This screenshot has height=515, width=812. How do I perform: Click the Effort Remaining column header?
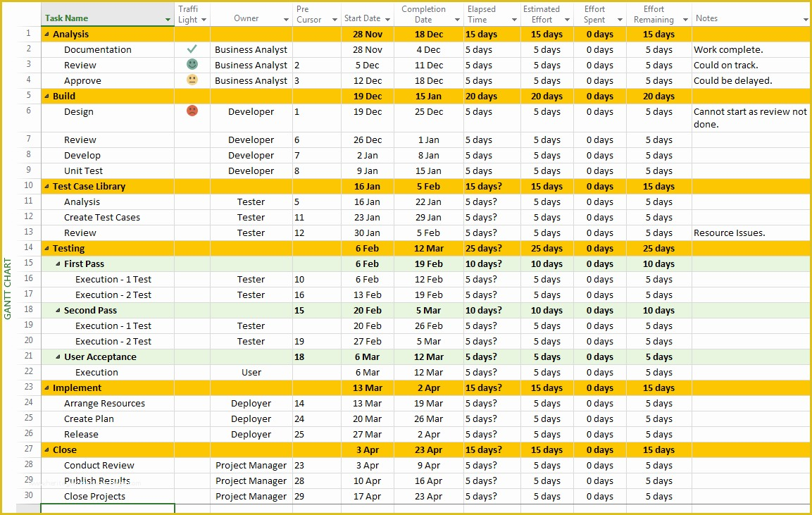[x=653, y=14]
